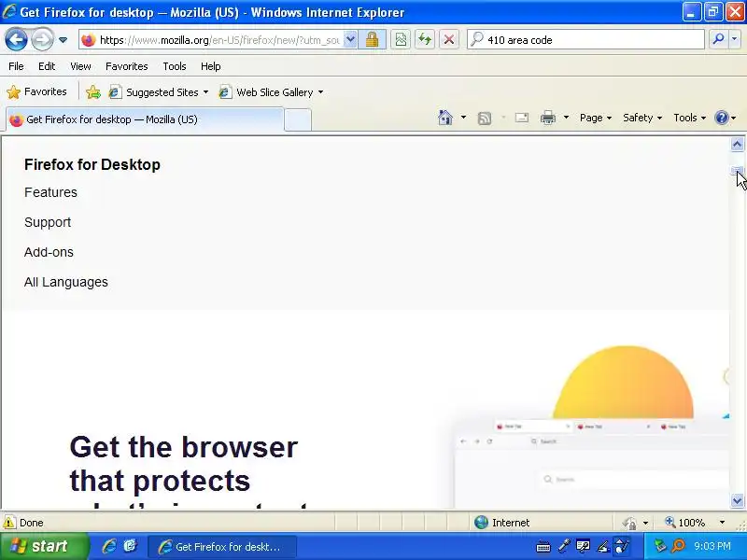The width and height of the screenshot is (747, 560).
Task: Open the Favorites menu in menu bar
Action: pyautogui.click(x=127, y=66)
